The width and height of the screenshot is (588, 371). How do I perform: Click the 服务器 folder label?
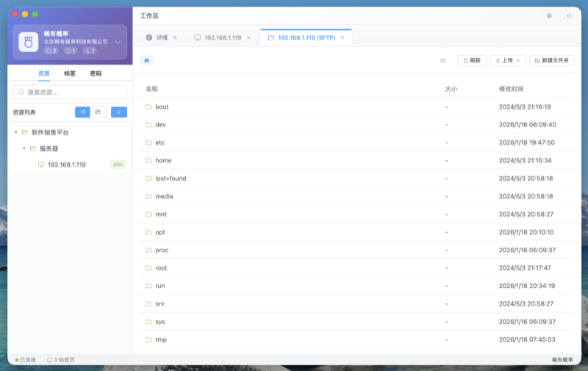point(49,148)
